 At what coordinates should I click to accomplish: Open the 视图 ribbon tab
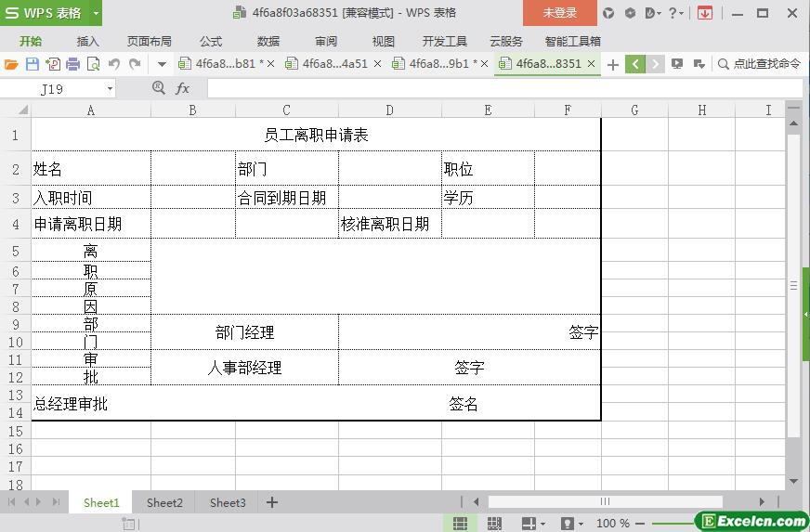pyautogui.click(x=384, y=42)
